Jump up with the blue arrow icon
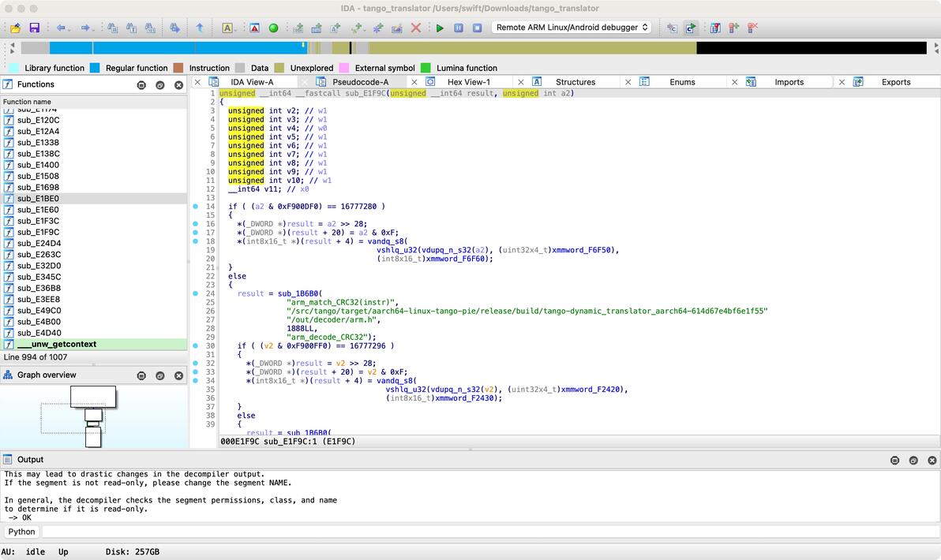The height and width of the screenshot is (560, 941). (200, 28)
